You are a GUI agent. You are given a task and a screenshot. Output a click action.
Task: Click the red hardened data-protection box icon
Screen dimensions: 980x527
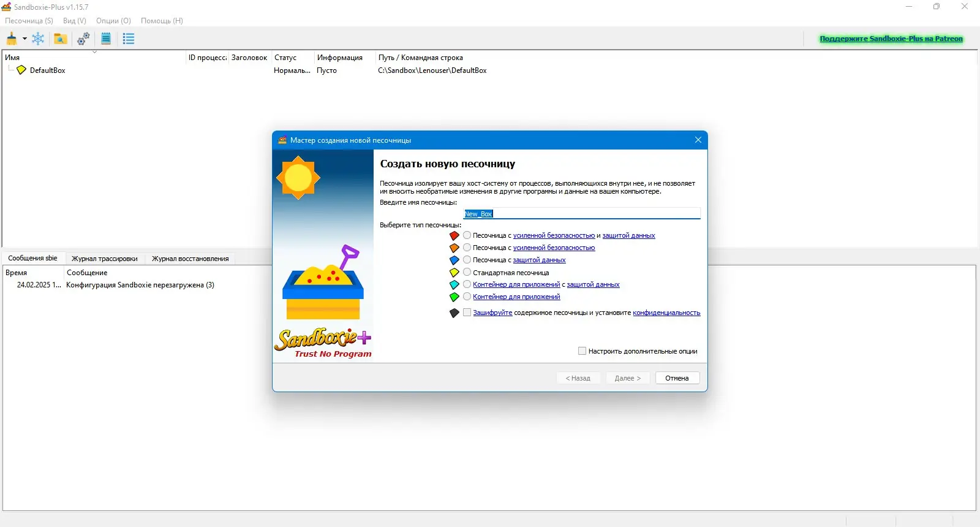(x=454, y=235)
